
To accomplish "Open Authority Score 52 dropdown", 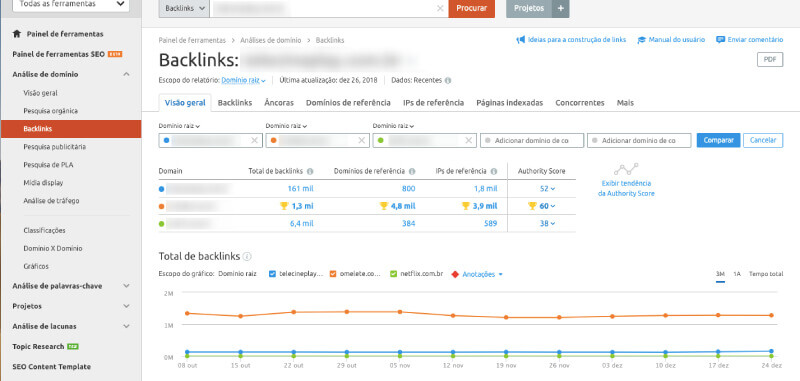I will (x=547, y=189).
